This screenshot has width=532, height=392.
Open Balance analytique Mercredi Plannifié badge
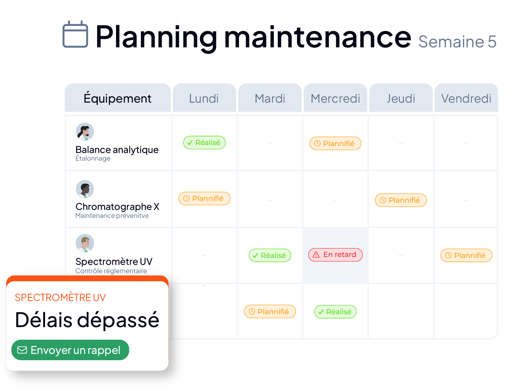coord(335,143)
